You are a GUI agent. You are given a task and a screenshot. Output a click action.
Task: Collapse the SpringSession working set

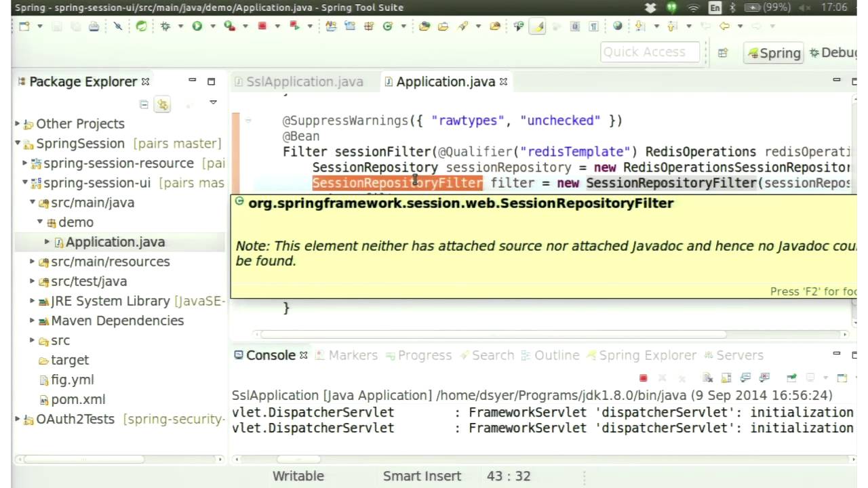(18, 144)
